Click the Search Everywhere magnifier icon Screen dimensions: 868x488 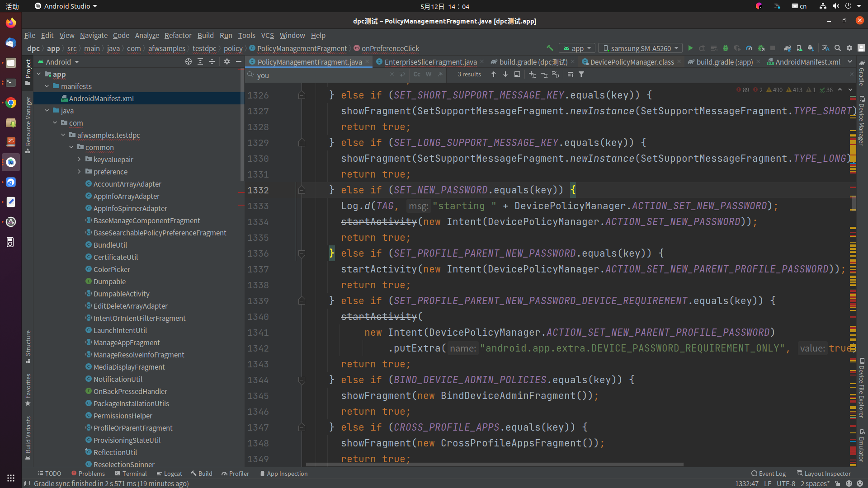838,48
